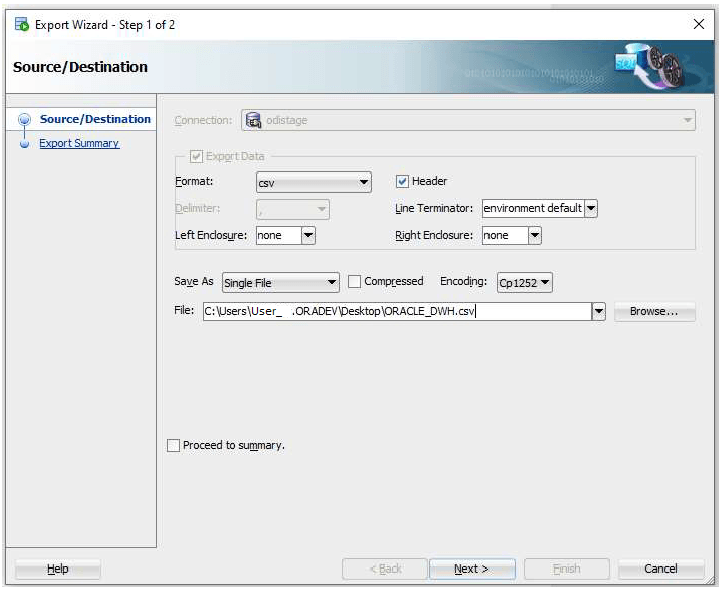Click the Next > button
The height and width of the screenshot is (589, 723).
(x=472, y=569)
